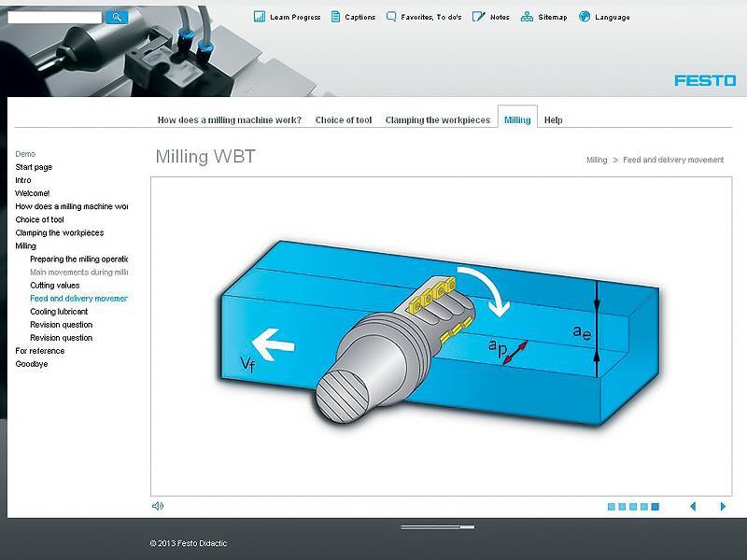
Task: Click the 2013 Festo Didactic copyright text
Action: pyautogui.click(x=189, y=543)
